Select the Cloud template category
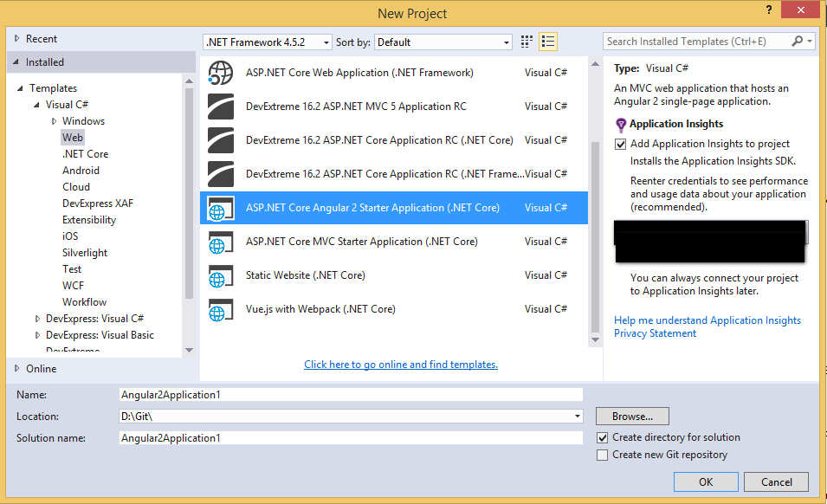The width and height of the screenshot is (827, 504). point(76,187)
